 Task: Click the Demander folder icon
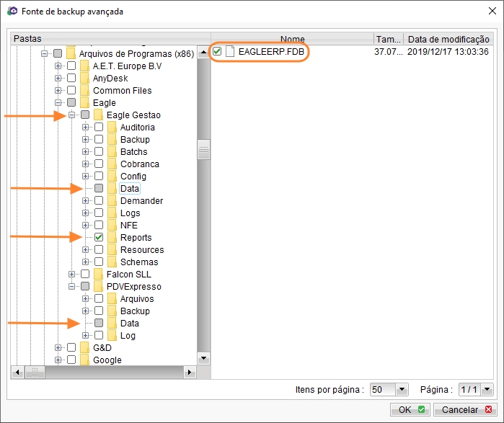pyautogui.click(x=112, y=201)
